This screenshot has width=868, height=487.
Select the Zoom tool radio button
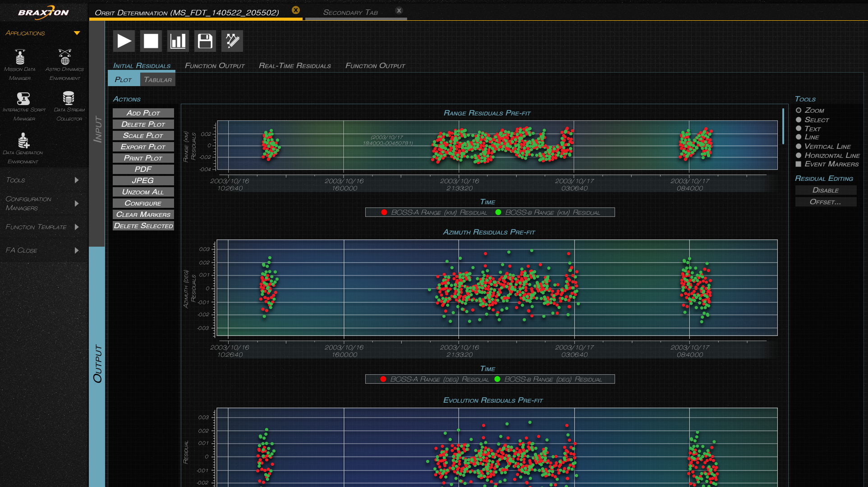799,110
